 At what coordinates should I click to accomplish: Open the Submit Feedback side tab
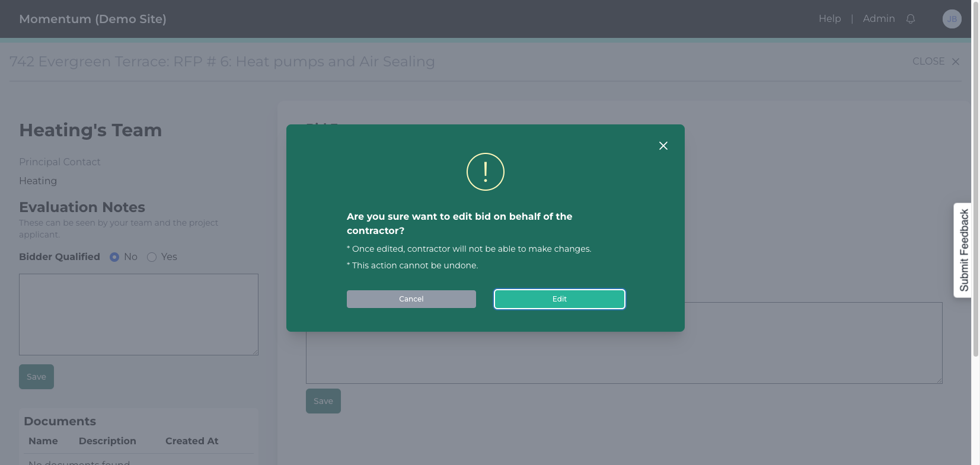coord(963,251)
